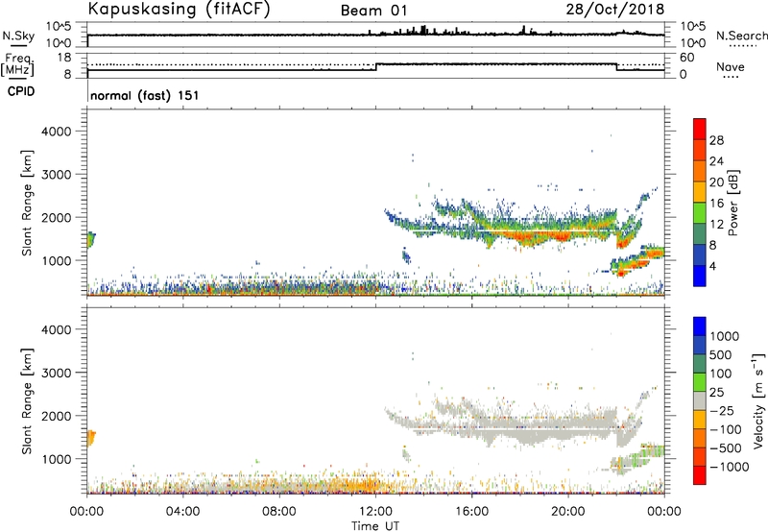Click the red top segment of the power colorbar
Viewport: 768px width, 532px height.
pyautogui.click(x=700, y=129)
